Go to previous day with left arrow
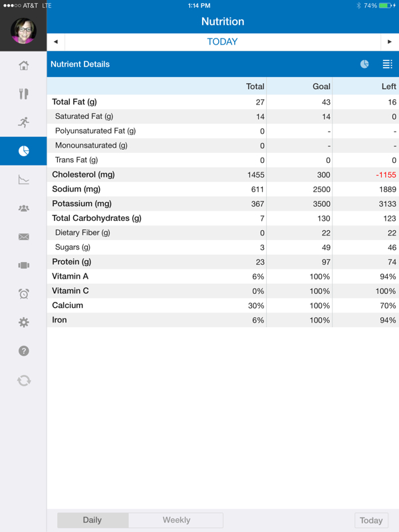The image size is (399, 532). 56,42
